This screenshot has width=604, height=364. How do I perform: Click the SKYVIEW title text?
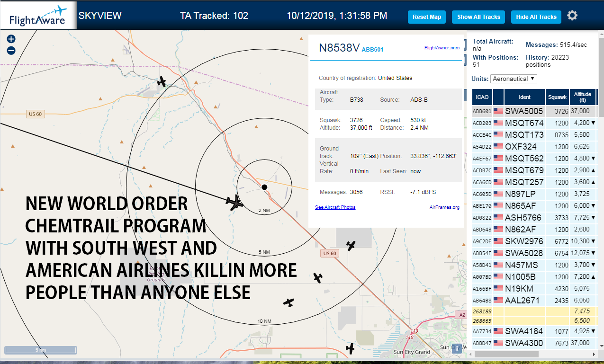[100, 16]
